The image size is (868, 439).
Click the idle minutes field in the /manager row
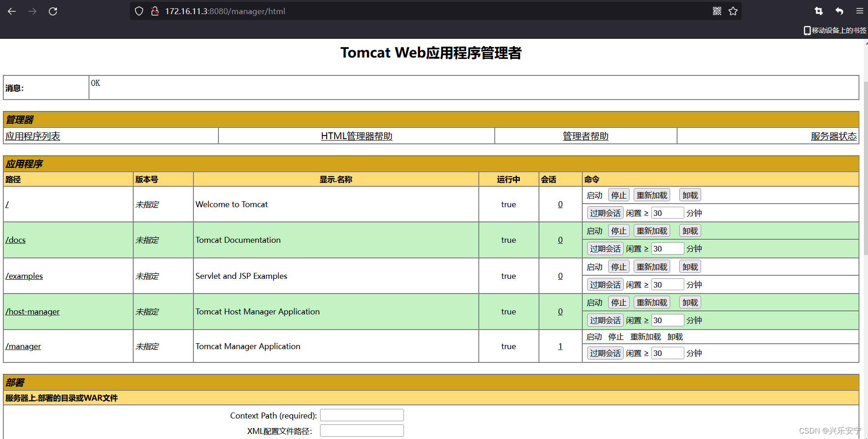coord(667,353)
